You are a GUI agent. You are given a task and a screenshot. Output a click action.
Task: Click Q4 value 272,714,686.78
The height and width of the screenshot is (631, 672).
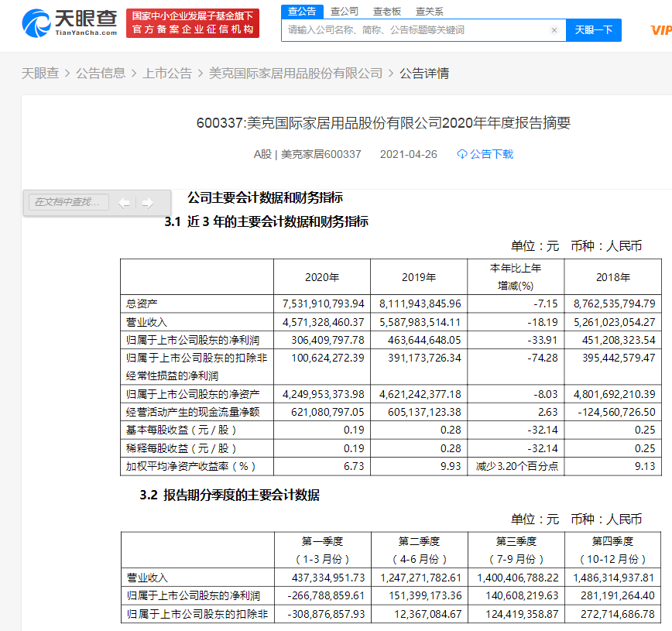[x=618, y=614]
